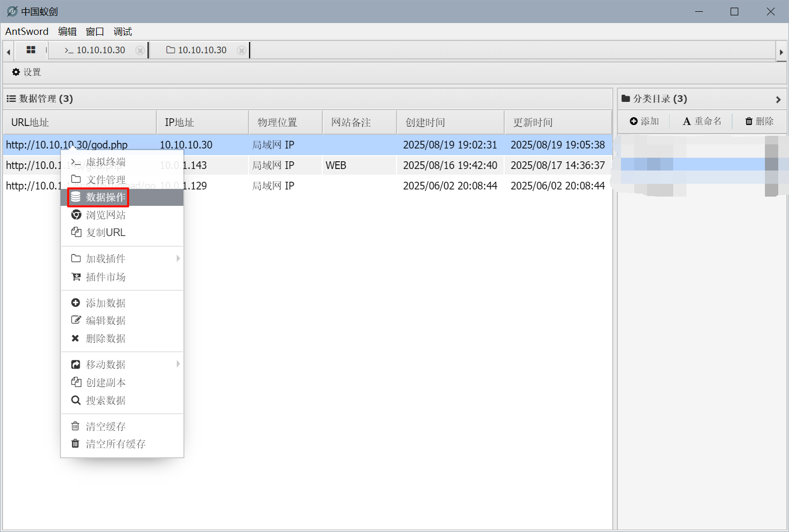Expand the 移动数据 submenu arrow

pos(178,364)
